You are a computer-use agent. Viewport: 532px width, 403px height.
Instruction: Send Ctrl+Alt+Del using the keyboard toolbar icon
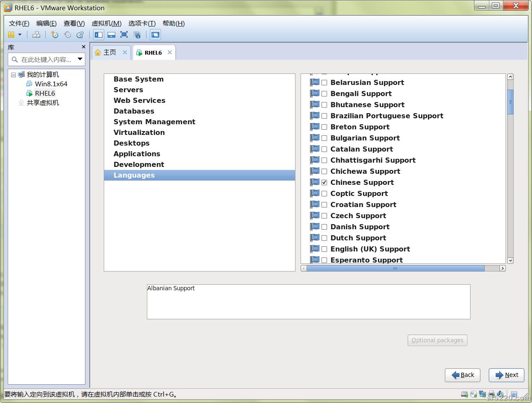click(36, 35)
